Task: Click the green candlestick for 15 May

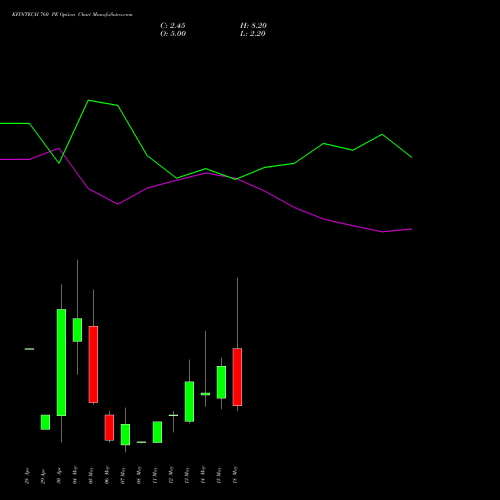Action: tap(221, 382)
